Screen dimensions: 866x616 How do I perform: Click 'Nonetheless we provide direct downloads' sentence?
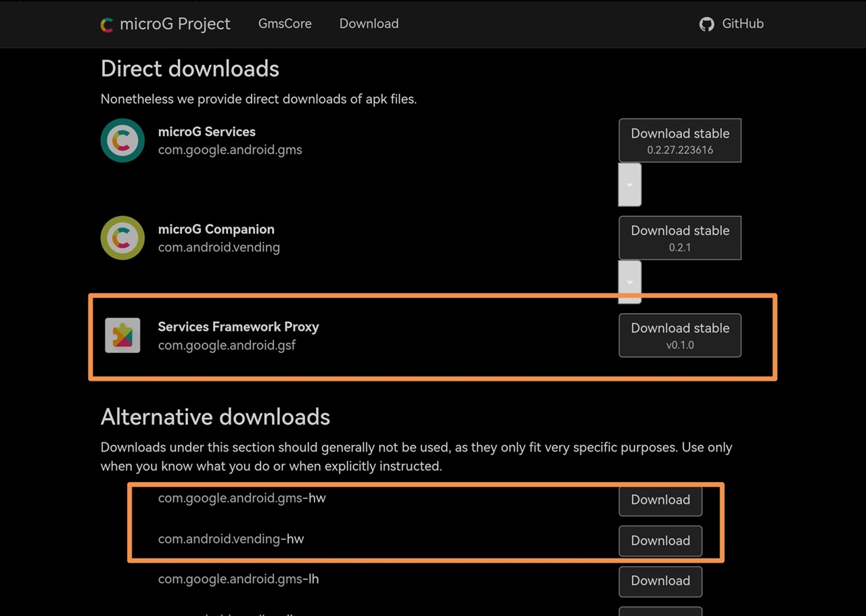(258, 99)
